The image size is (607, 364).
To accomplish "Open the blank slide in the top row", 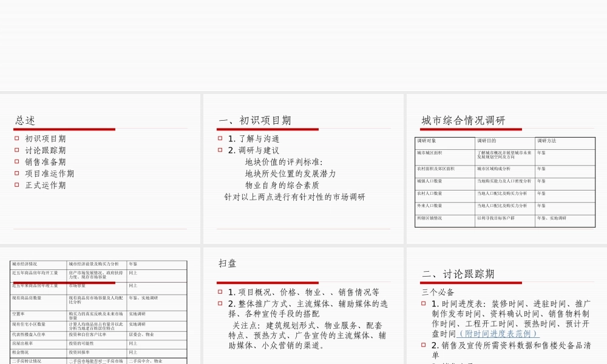I will coord(303,45).
